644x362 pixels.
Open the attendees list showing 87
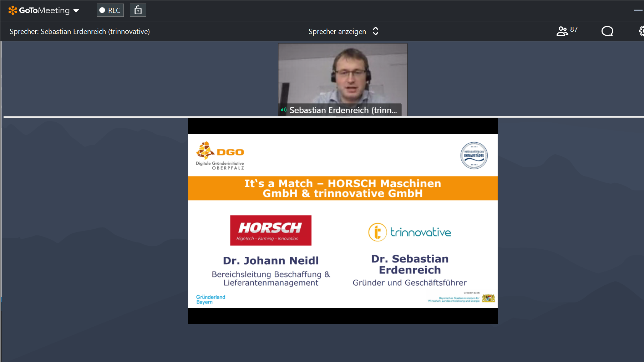point(567,31)
